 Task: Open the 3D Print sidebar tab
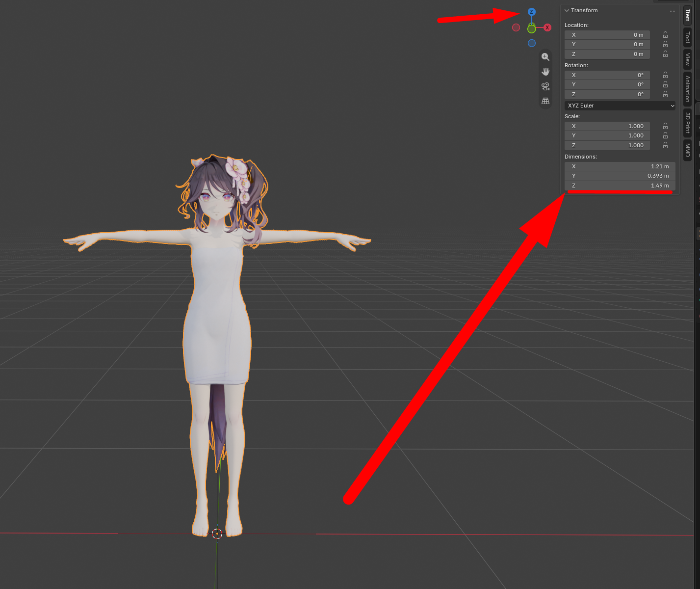coord(687,123)
